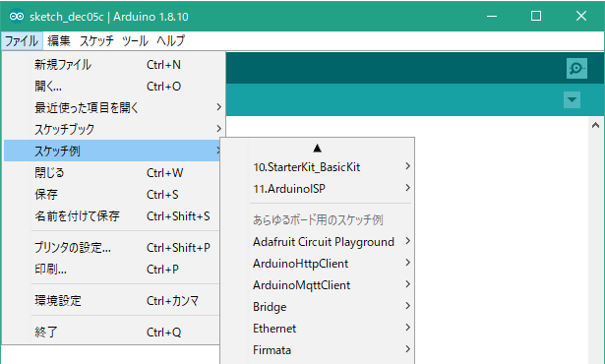This screenshot has height=364, width=605.
Task: Open プリンタの設定... entry
Action: 112,248
